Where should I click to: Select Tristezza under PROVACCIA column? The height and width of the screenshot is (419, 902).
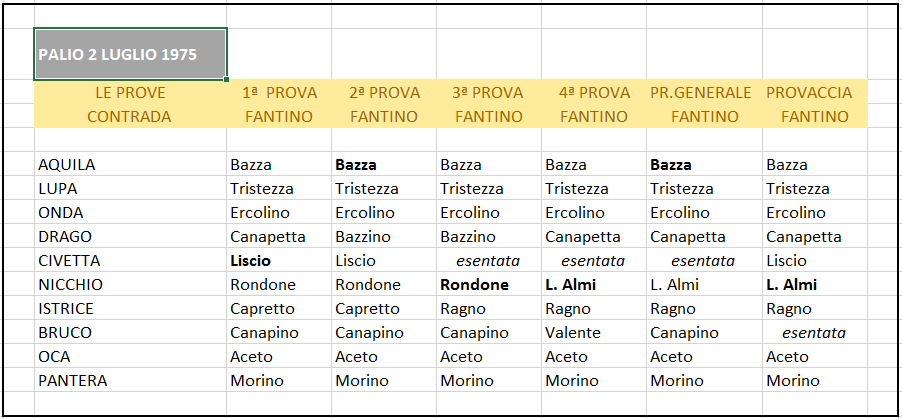click(798, 189)
